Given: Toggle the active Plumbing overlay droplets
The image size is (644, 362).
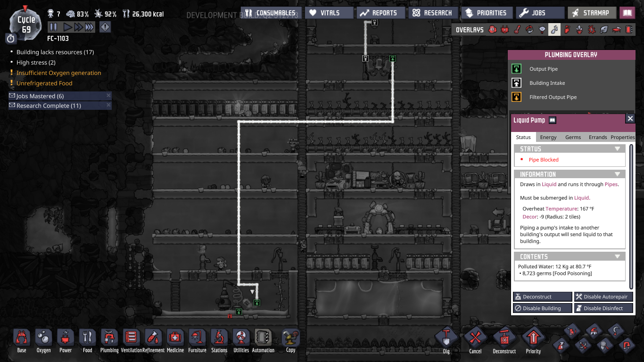Looking at the screenshot, I should 554,30.
